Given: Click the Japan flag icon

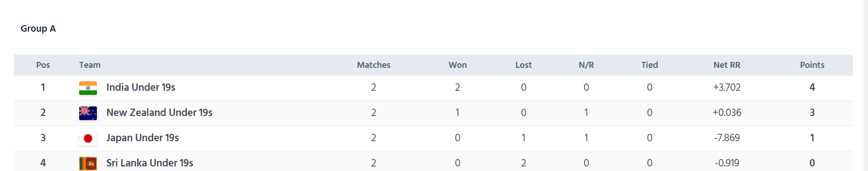Looking at the screenshot, I should 88,138.
